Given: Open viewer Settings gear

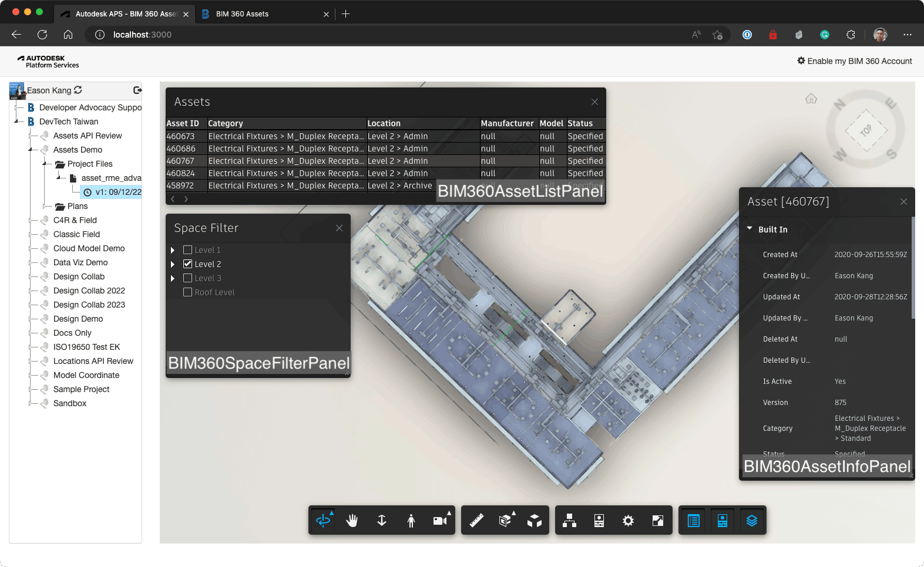Looking at the screenshot, I should 629,521.
